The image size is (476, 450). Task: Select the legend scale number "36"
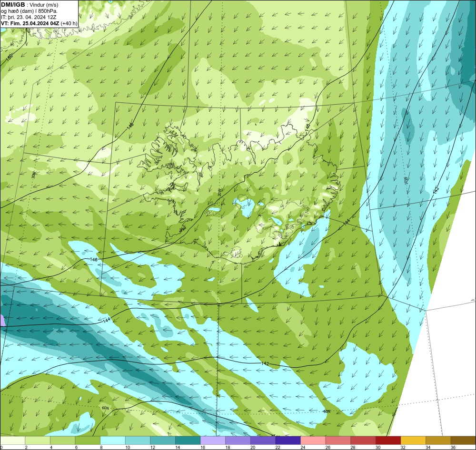tap(453, 447)
